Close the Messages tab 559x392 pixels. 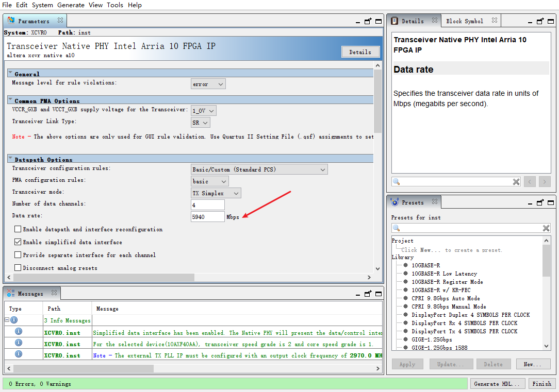(54, 293)
